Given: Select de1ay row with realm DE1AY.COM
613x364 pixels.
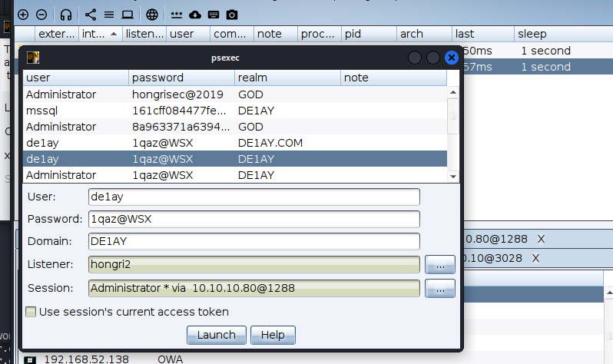Looking at the screenshot, I should [235, 143].
